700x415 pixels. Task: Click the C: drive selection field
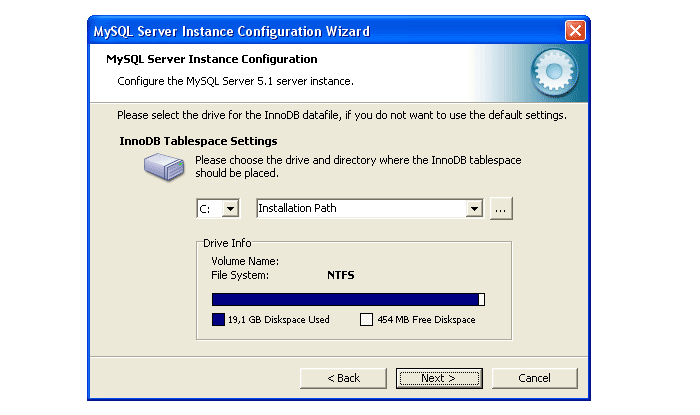point(207,209)
